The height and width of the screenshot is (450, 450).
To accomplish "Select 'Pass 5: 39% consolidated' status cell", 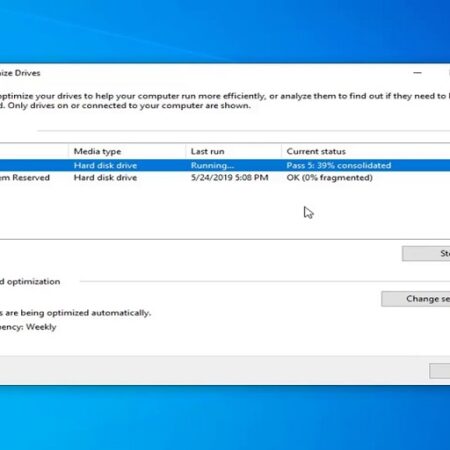I will (x=339, y=165).
